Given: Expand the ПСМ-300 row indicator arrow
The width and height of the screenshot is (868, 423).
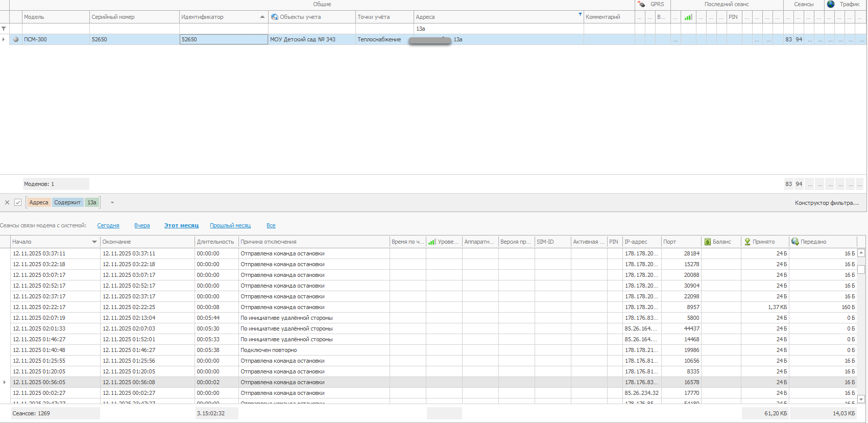Looking at the screenshot, I should click(4, 39).
